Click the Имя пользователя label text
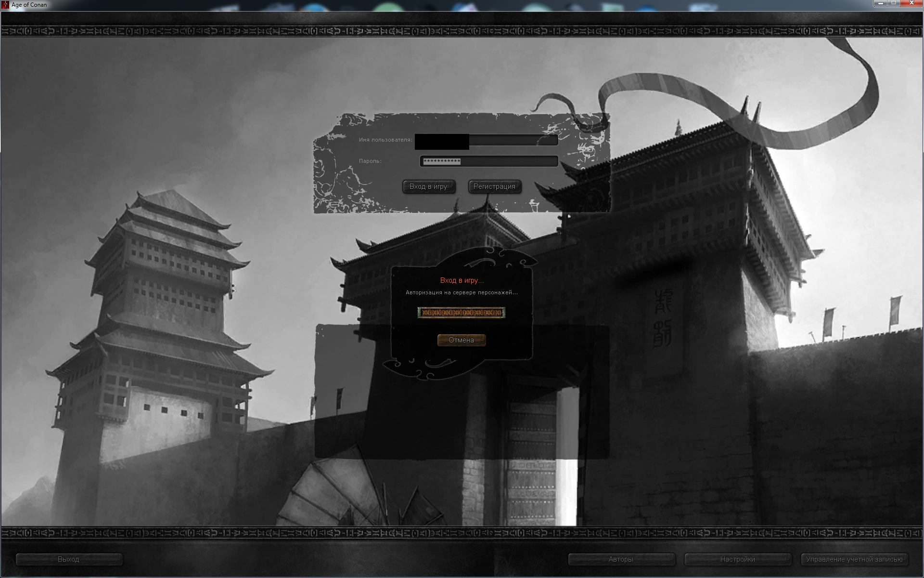Viewport: 924px width, 578px height. [385, 140]
